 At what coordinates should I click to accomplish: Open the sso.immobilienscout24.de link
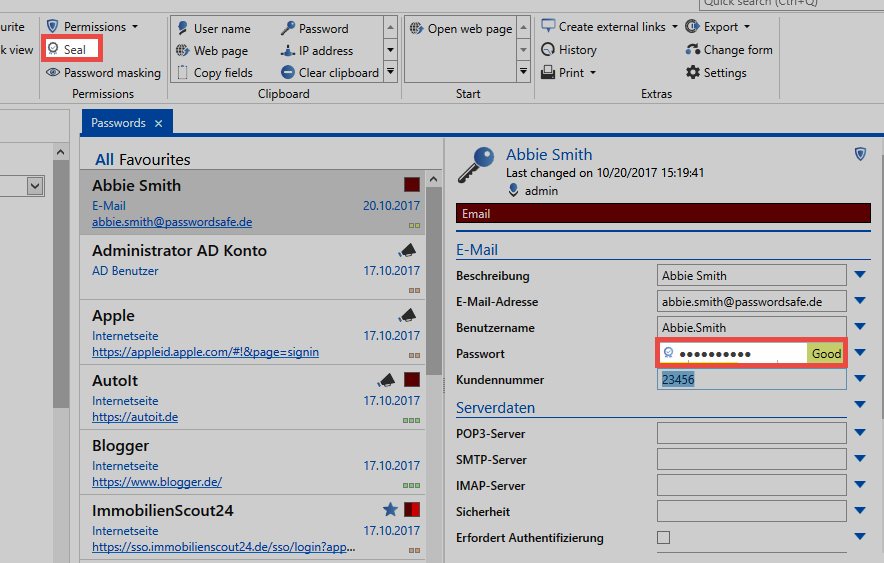pyautogui.click(x=223, y=547)
